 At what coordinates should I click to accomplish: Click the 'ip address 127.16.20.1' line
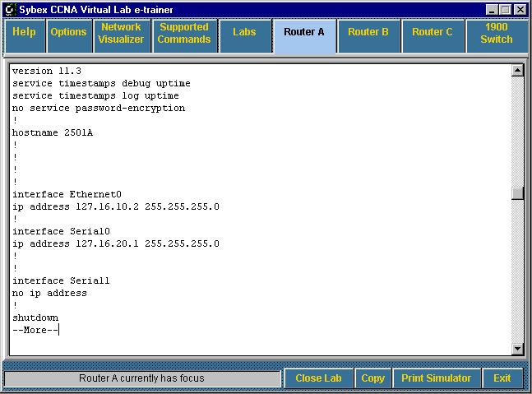[116, 243]
